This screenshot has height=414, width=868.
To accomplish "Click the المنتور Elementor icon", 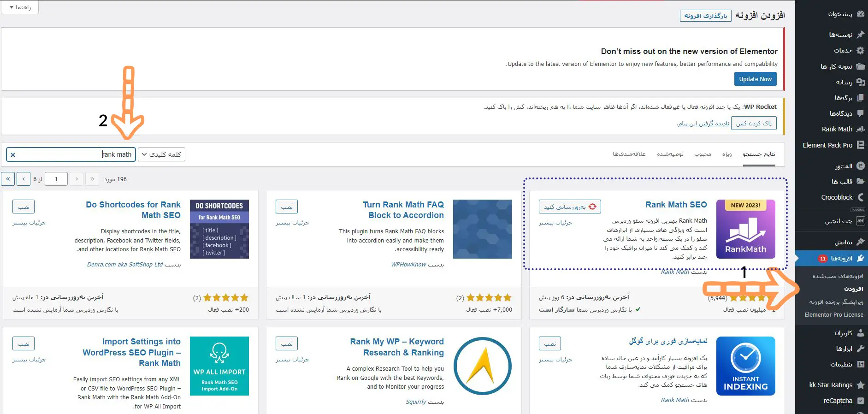I will (860, 166).
